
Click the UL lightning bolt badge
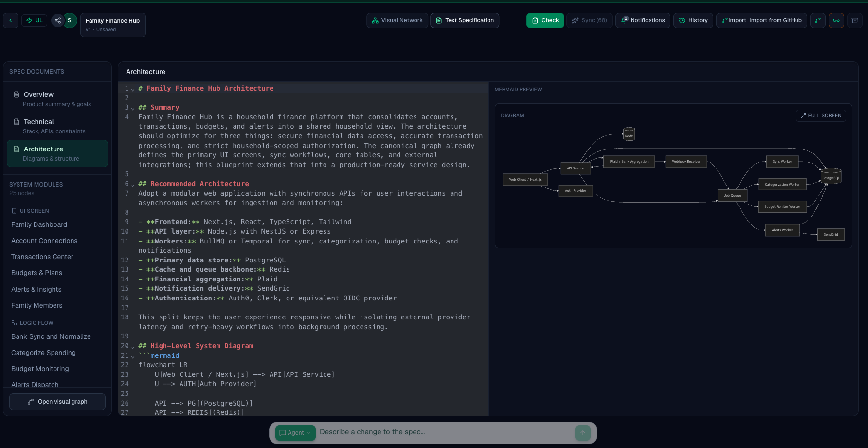pos(34,20)
